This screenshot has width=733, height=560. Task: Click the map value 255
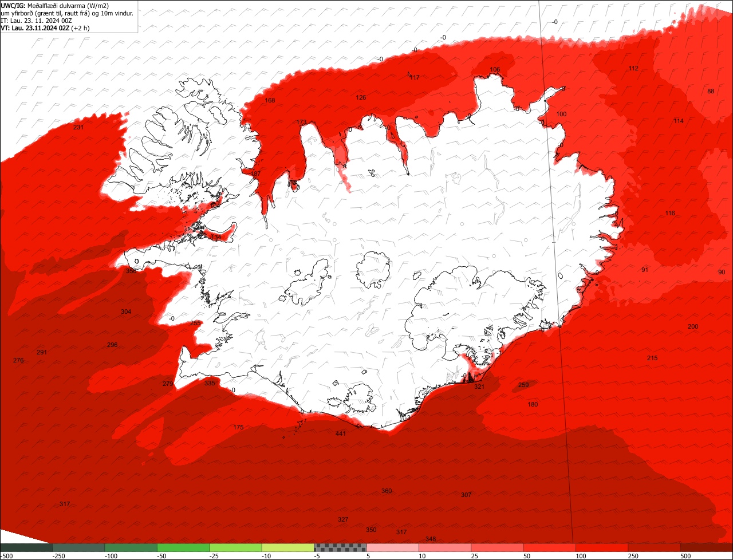[195, 324]
